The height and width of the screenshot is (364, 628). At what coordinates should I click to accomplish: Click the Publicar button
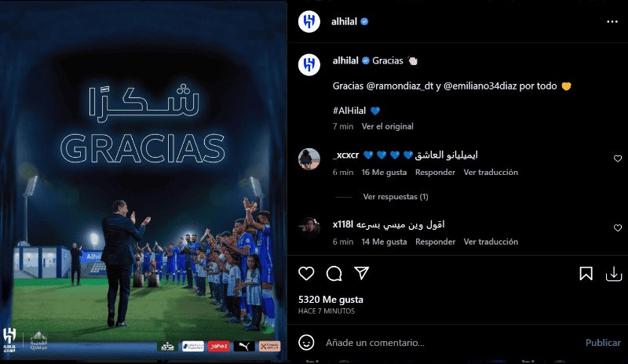(x=603, y=343)
